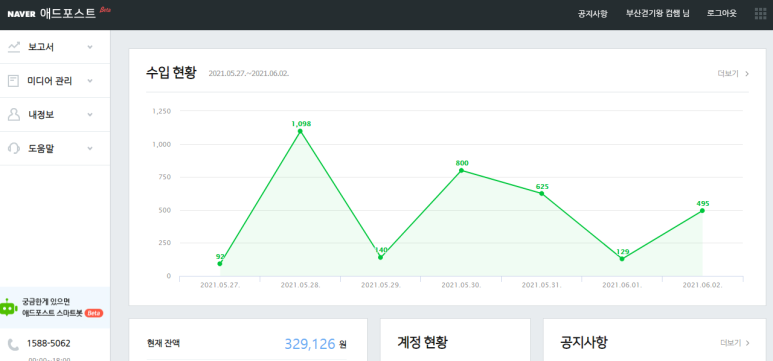Open the 도움말 sidebar menu
The width and height of the screenshot is (773, 361).
(x=55, y=148)
